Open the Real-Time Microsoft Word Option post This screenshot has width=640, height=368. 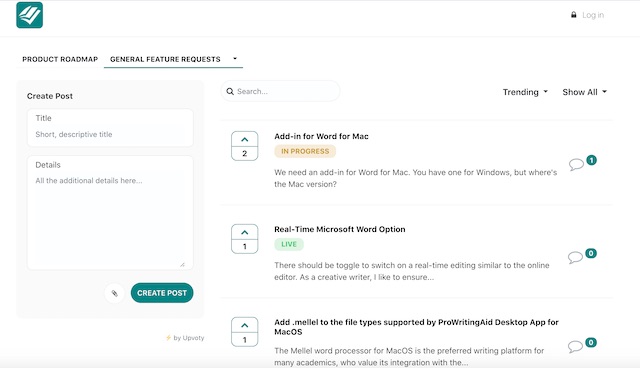(340, 229)
